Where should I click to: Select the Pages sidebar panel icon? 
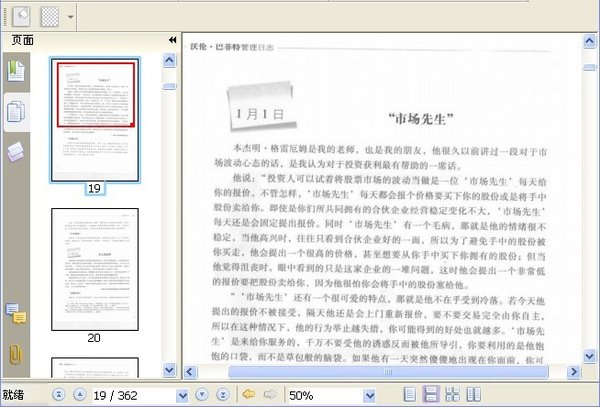[x=16, y=112]
